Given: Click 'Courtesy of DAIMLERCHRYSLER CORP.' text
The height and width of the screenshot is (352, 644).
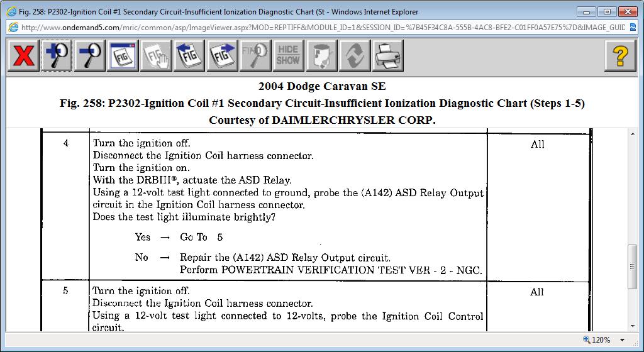Looking at the screenshot, I should click(322, 120).
